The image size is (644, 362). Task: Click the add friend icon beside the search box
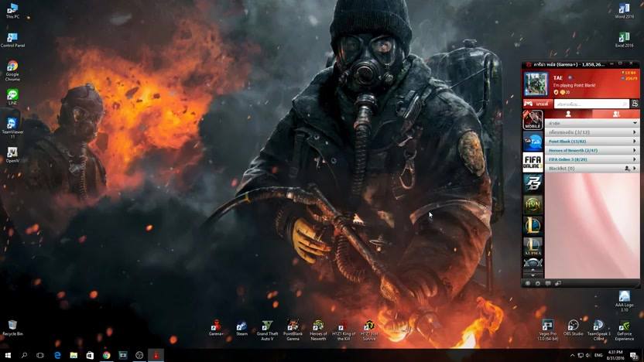635,104
